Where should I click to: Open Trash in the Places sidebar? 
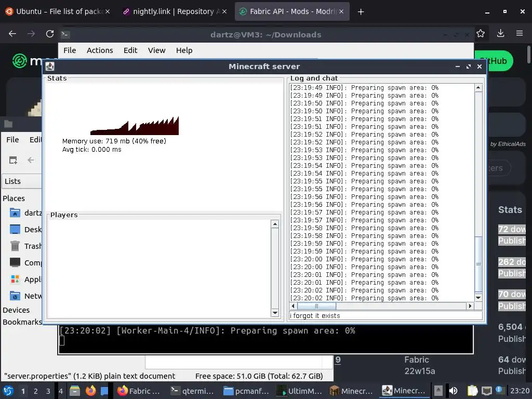(25, 246)
